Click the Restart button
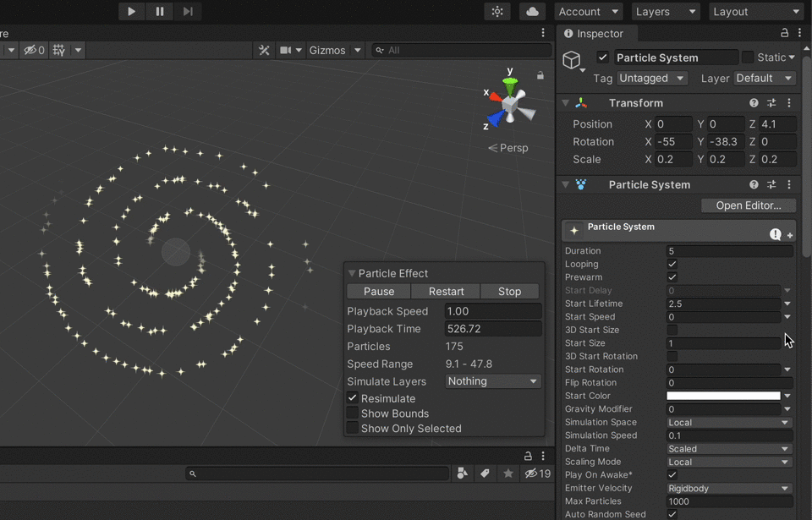Viewport: 812px width, 520px height. [x=446, y=292]
